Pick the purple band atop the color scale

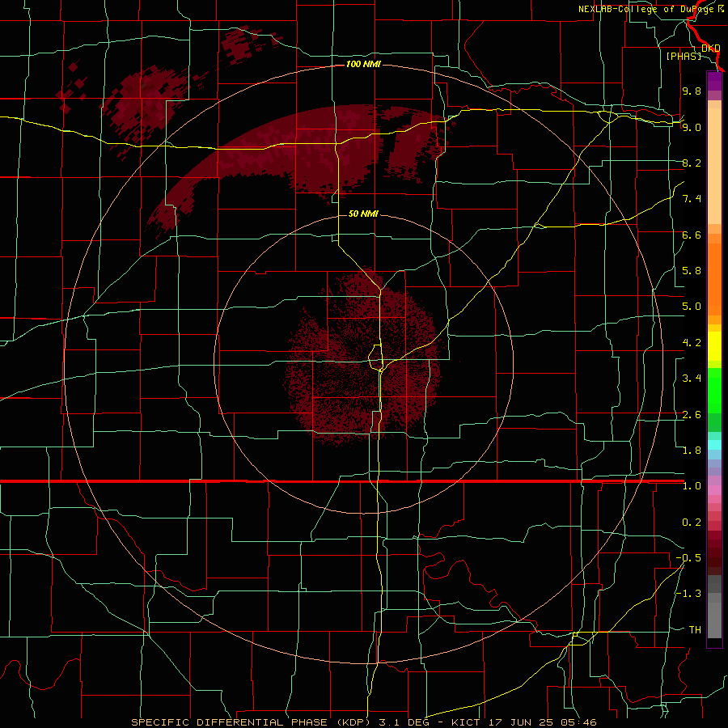[x=714, y=81]
